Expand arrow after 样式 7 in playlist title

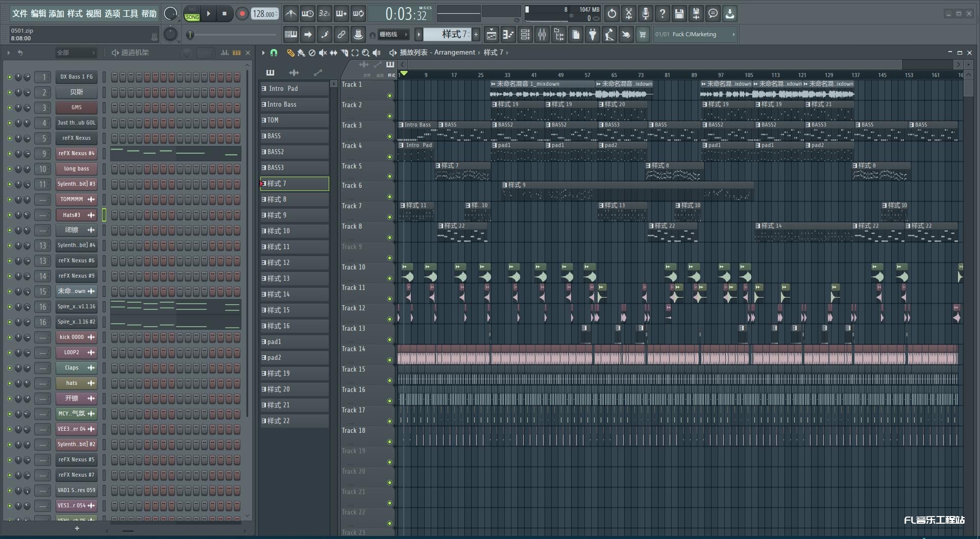507,53
